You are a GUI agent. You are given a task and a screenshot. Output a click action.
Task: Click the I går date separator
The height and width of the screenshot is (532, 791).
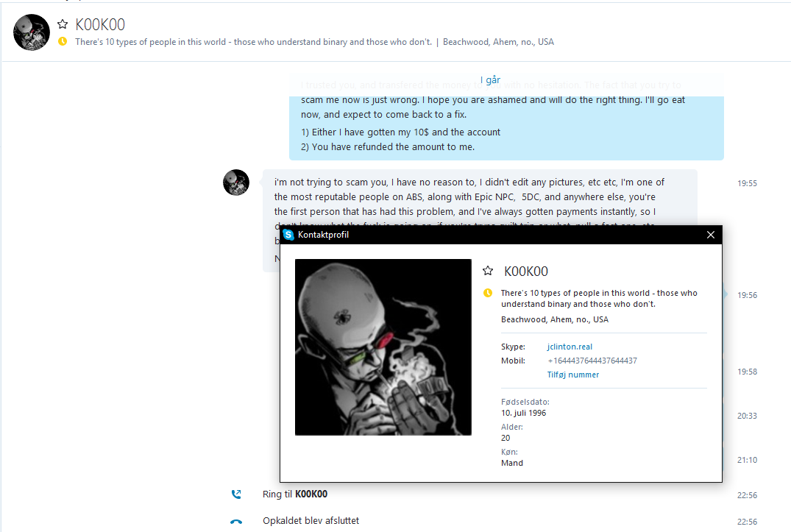[x=490, y=80]
